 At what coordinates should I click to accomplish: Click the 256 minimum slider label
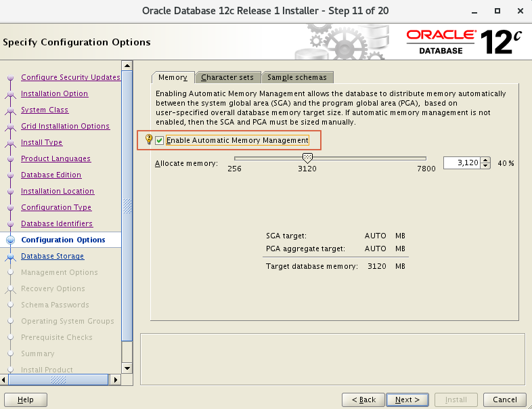(x=234, y=169)
